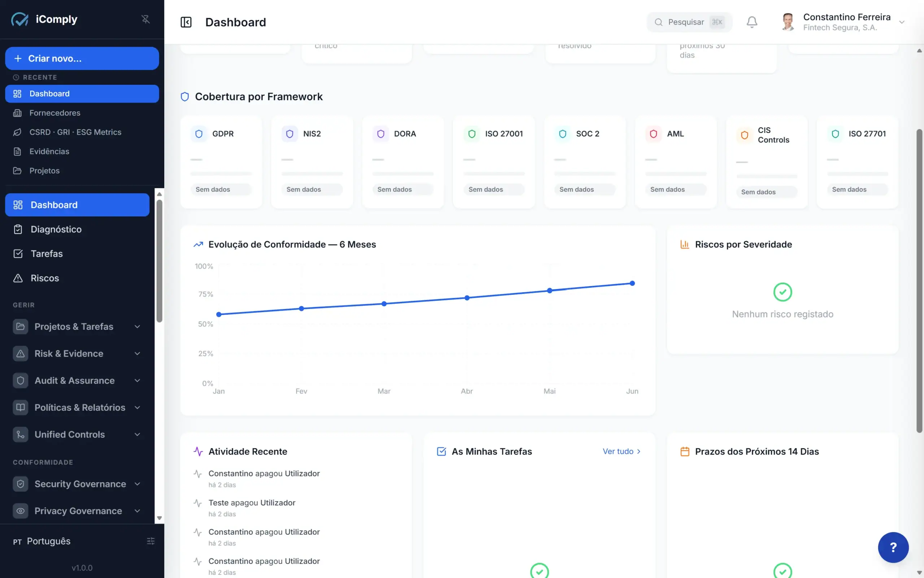Click version v1.0.0 label
Image resolution: width=924 pixels, height=578 pixels.
(x=82, y=568)
